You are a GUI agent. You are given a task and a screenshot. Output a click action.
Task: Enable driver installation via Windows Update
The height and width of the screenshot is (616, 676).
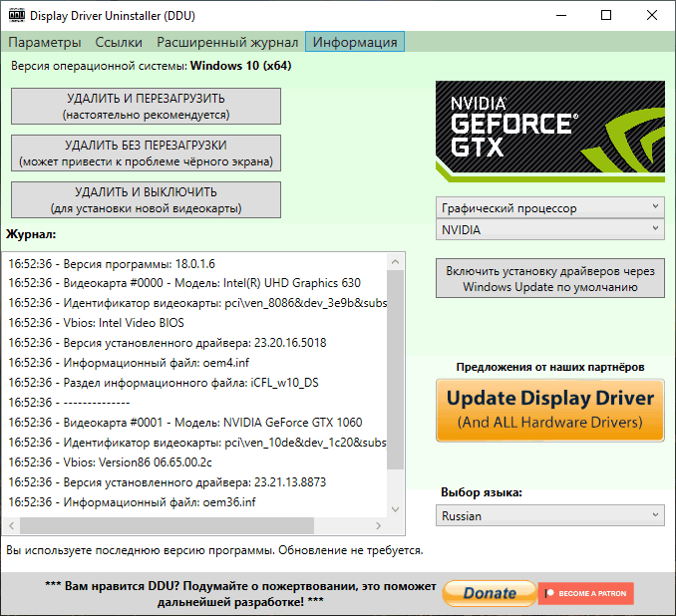coord(549,279)
